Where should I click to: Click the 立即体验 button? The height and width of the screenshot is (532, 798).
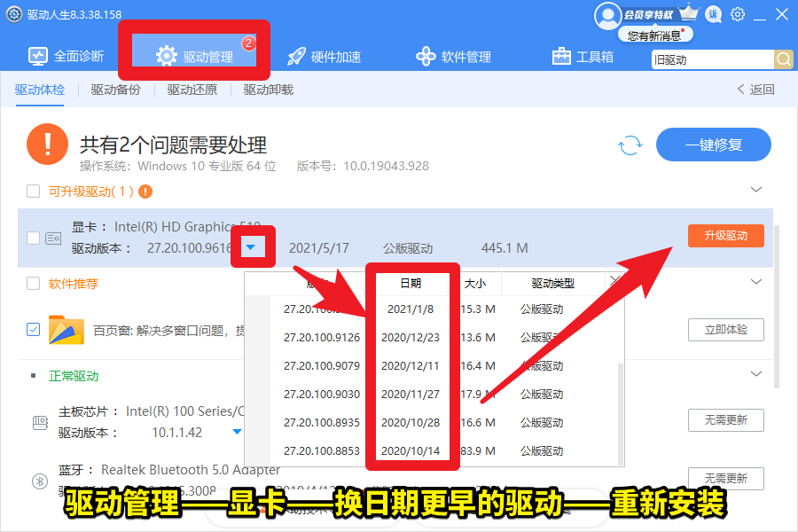pos(725,330)
